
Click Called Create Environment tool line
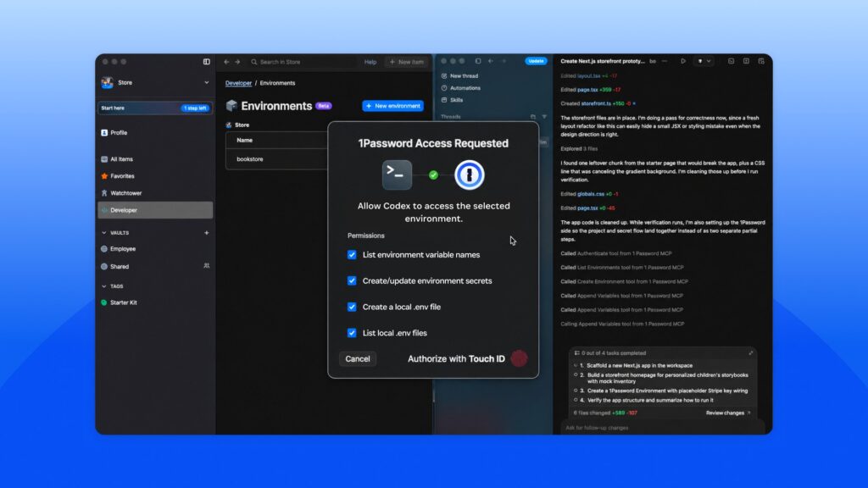pos(625,281)
